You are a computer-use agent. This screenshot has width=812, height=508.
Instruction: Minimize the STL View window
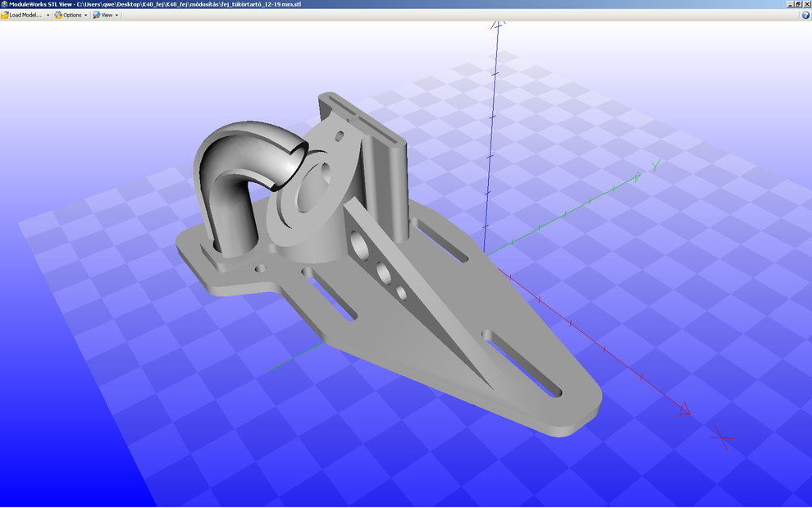click(x=789, y=4)
